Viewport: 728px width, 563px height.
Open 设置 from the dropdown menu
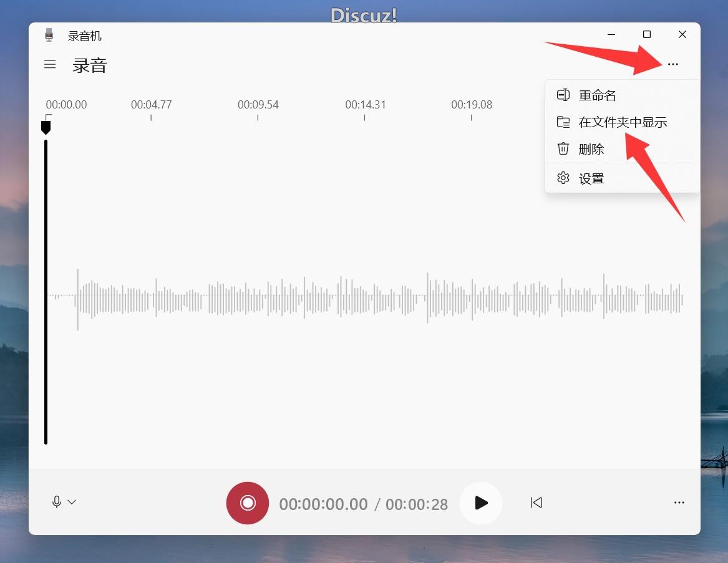click(x=591, y=179)
